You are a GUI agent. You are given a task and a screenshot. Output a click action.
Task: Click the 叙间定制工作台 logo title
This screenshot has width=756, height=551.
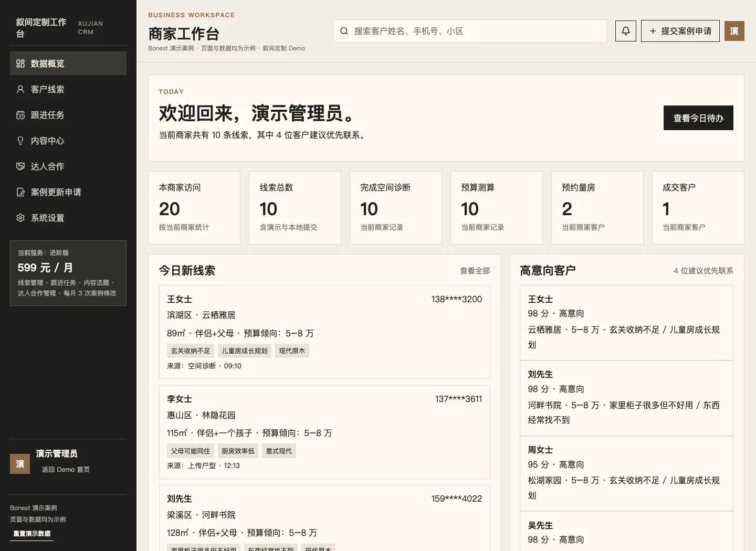click(41, 28)
